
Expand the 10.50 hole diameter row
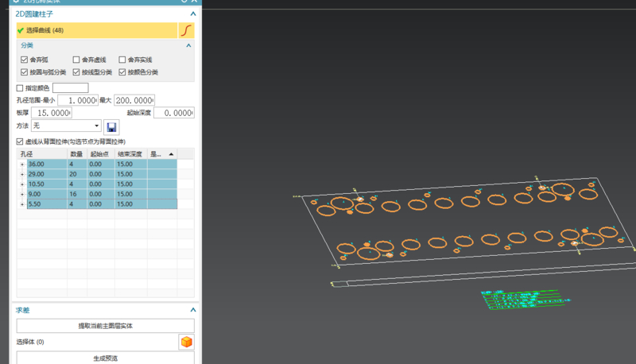[x=22, y=184]
